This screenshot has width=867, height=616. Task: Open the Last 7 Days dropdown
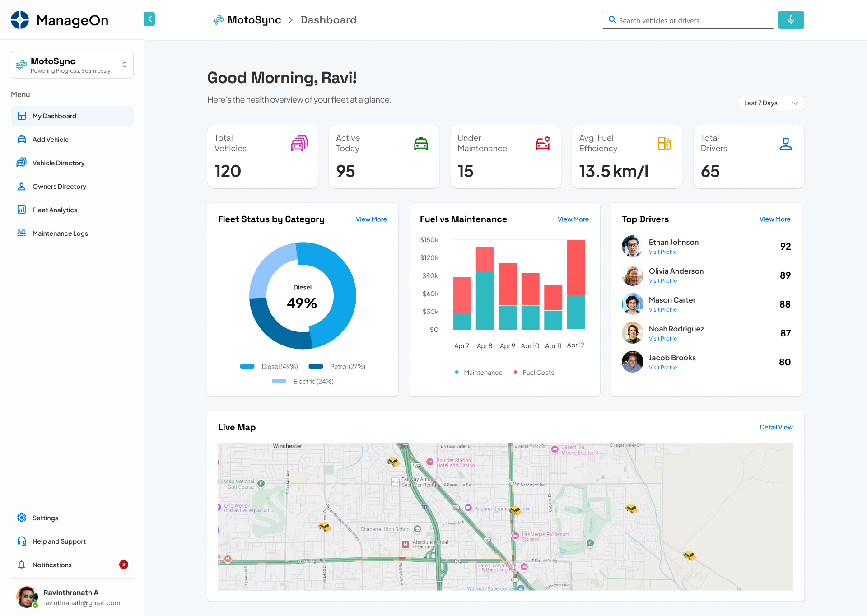click(x=771, y=103)
